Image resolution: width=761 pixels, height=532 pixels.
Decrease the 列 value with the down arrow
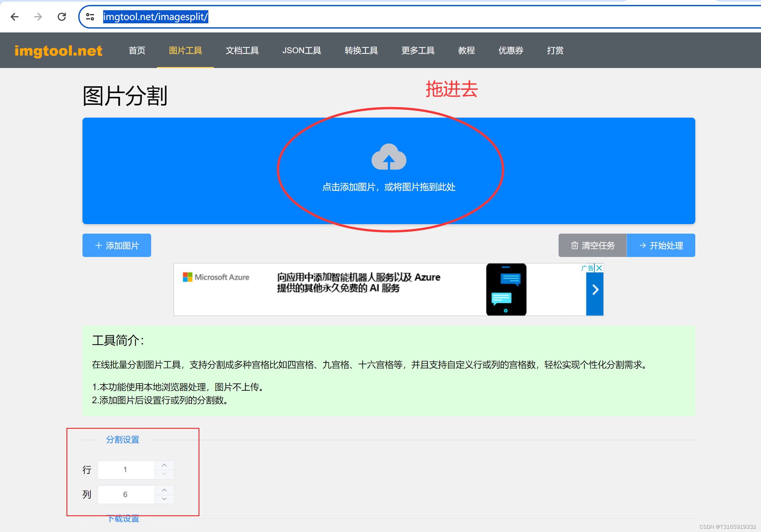pos(164,499)
